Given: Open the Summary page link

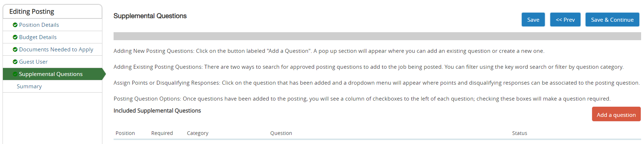Looking at the screenshot, I should point(29,86).
